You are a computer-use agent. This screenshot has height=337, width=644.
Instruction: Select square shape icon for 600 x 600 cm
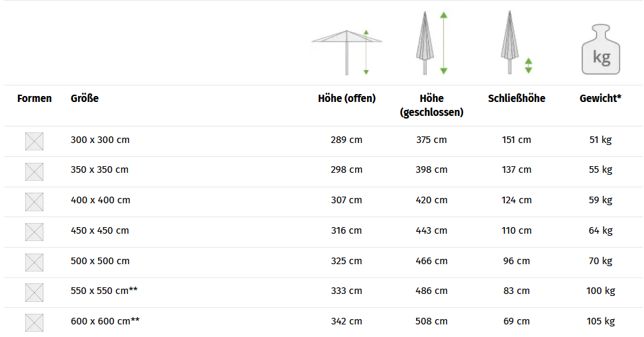34,322
